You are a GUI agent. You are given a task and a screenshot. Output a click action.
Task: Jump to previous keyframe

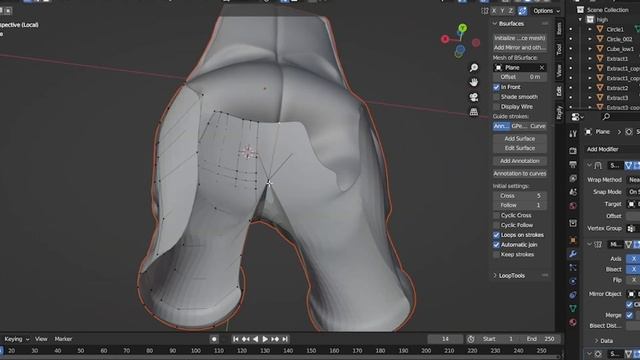point(245,339)
